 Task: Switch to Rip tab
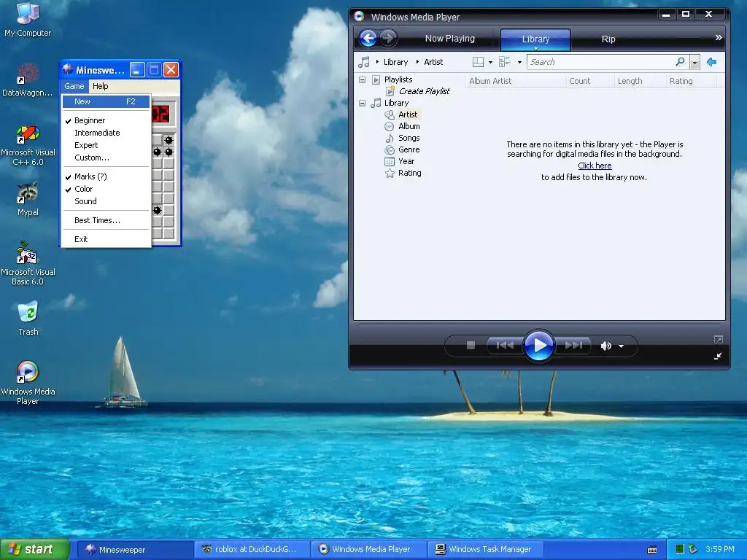point(608,39)
